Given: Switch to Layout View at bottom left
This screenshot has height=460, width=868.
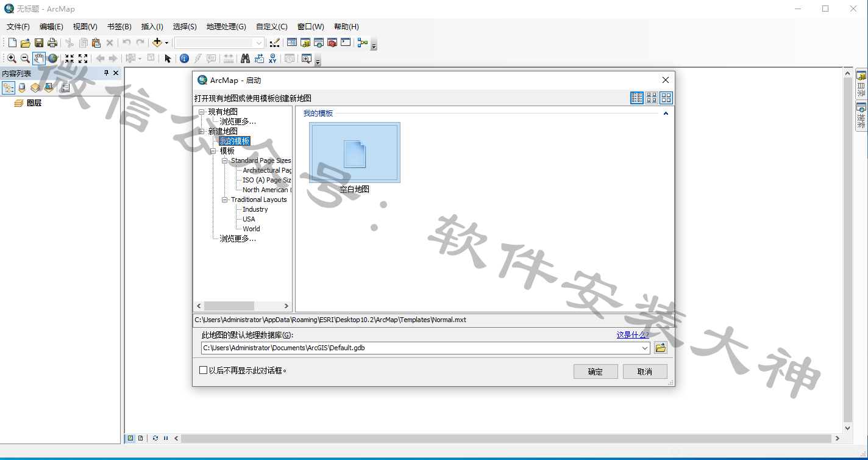Looking at the screenshot, I should point(141,438).
